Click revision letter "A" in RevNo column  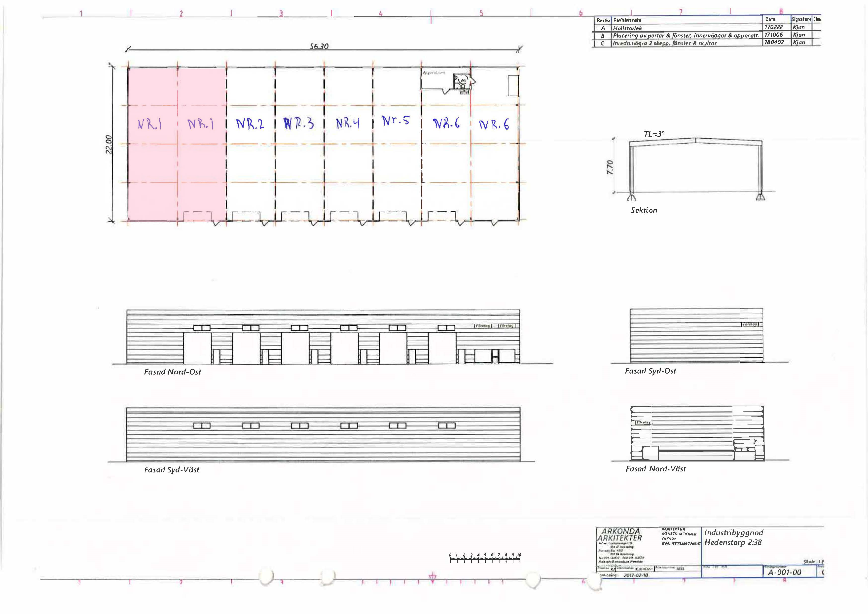603,28
